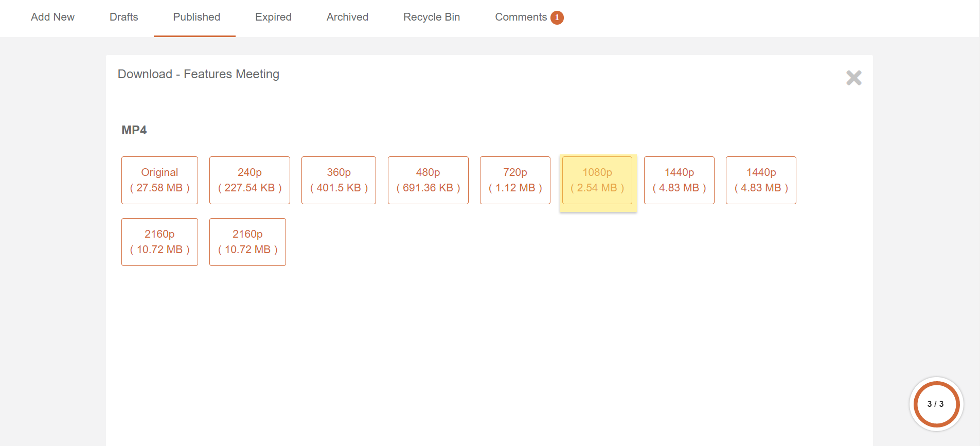Close the Download Features Meeting dialog
The height and width of the screenshot is (446, 980).
[853, 78]
